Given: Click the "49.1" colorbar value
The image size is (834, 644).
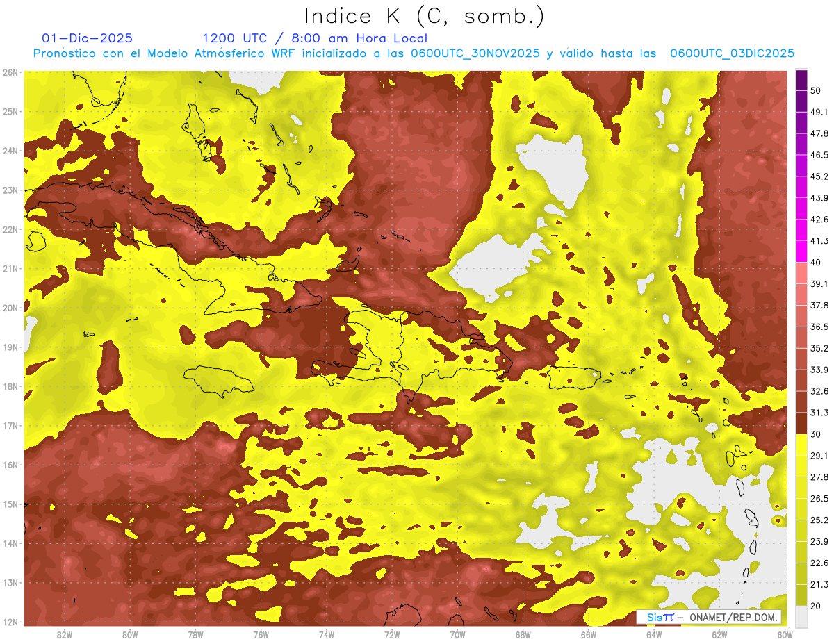Looking at the screenshot, I should pos(819,112).
